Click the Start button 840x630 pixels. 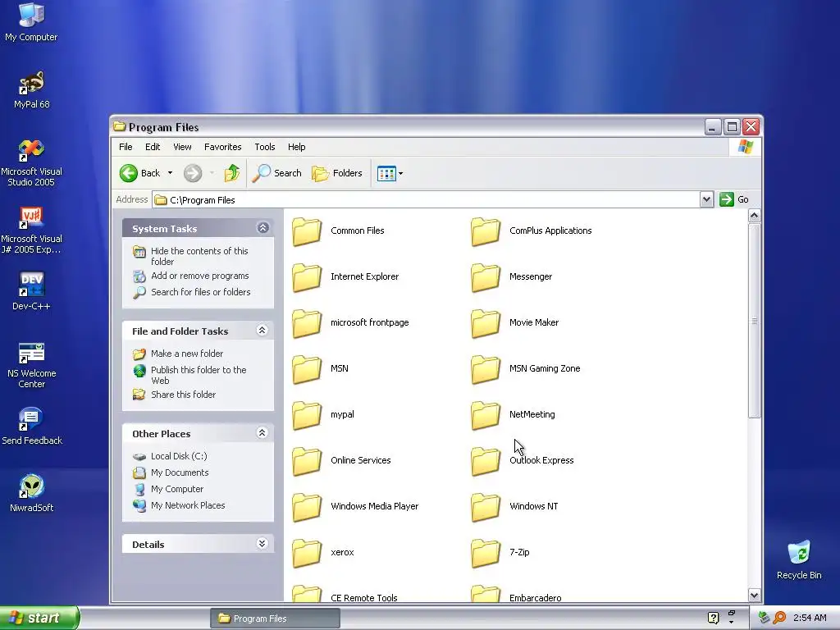[39, 618]
